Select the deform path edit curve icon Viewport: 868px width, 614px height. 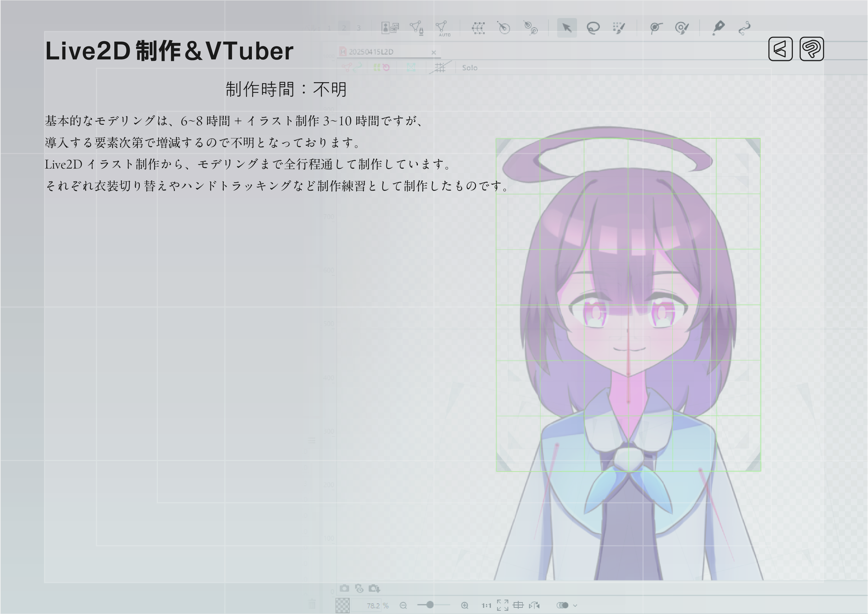coord(744,28)
